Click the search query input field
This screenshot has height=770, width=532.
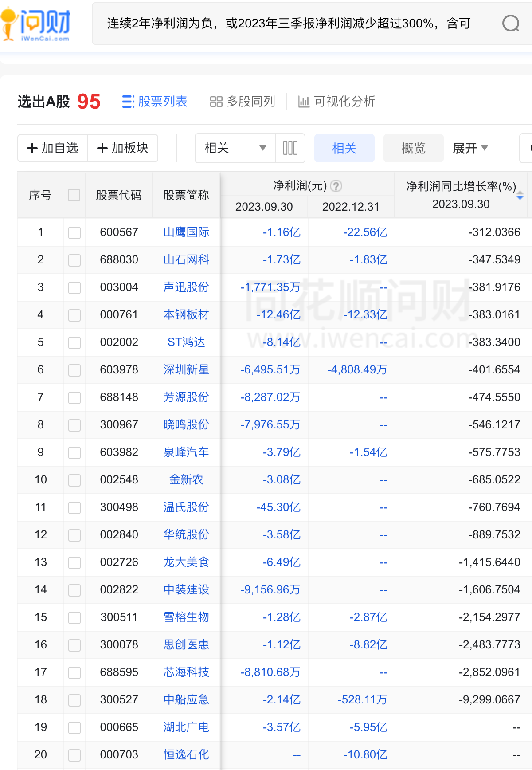(x=288, y=24)
